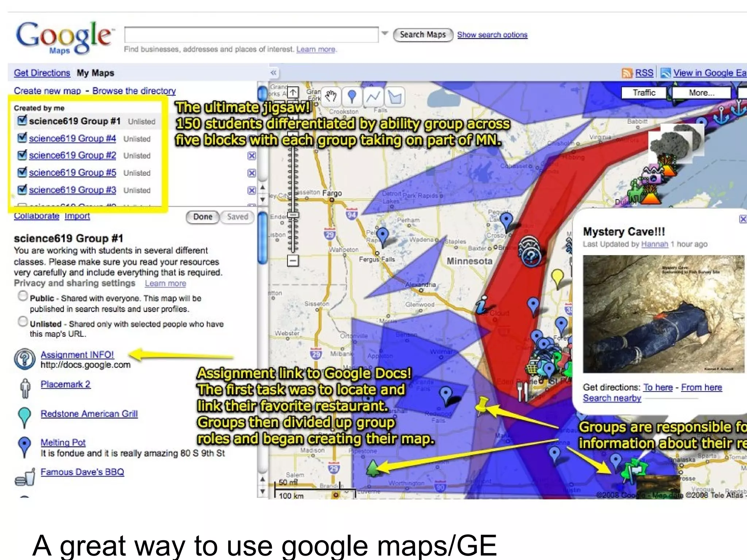Close the Mystery Cave info window
Image resolution: width=747 pixels, height=560 pixels.
pyautogui.click(x=743, y=219)
